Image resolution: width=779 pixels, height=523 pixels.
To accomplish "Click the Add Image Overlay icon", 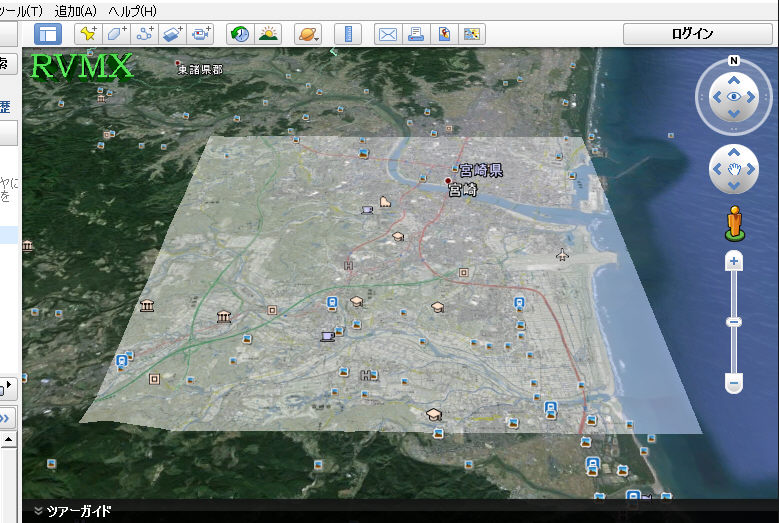I will click(172, 34).
